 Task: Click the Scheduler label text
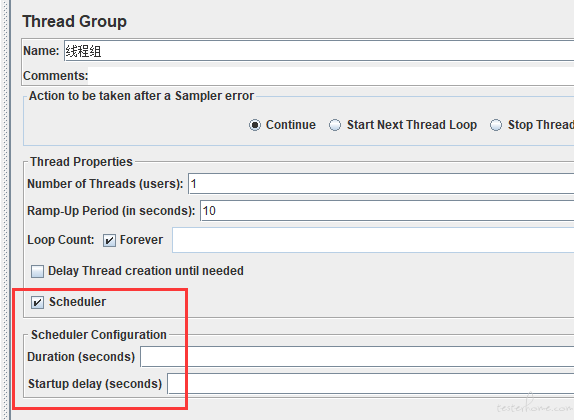pyautogui.click(x=78, y=302)
